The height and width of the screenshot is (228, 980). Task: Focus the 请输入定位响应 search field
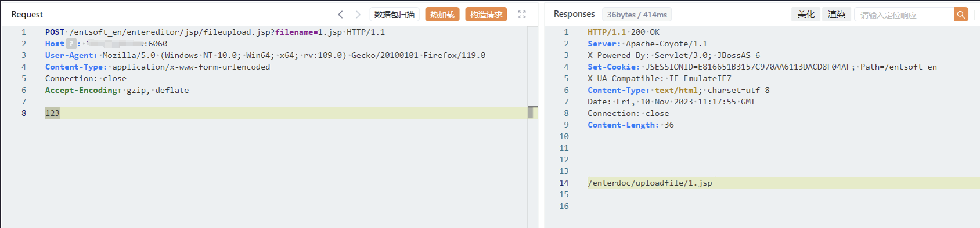904,15
